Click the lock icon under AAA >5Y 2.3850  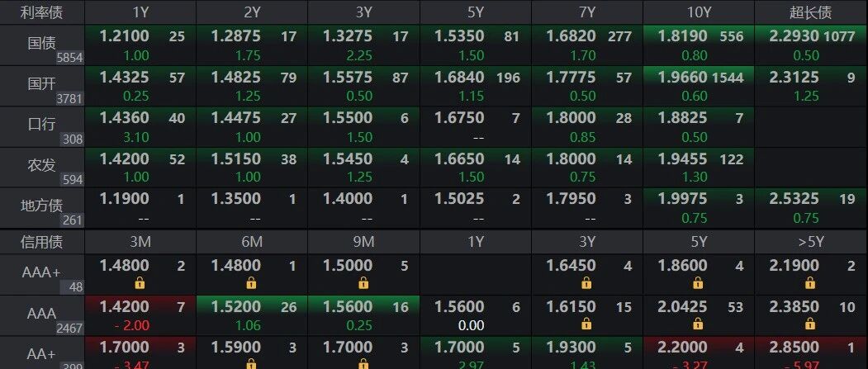[x=810, y=324]
